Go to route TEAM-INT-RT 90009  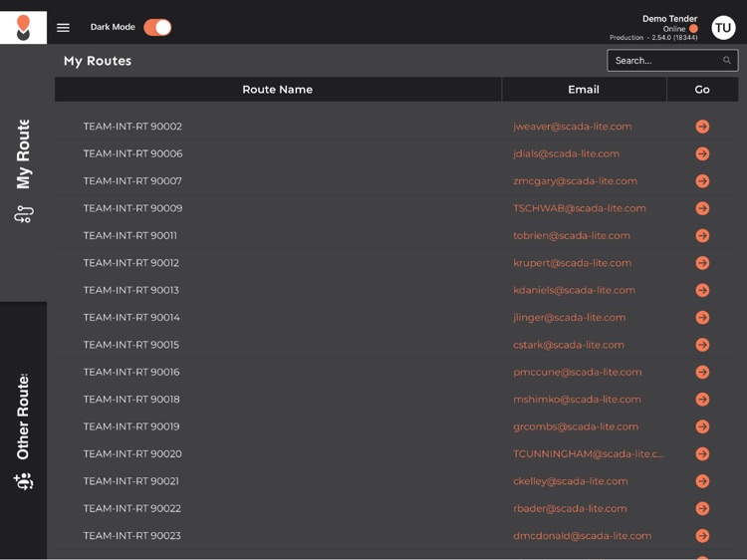pos(702,208)
